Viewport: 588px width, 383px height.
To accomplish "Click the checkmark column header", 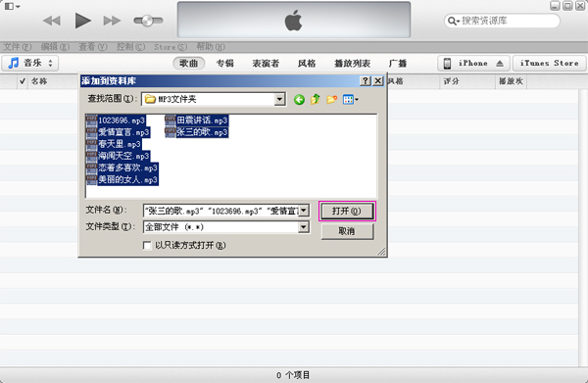I will click(23, 81).
